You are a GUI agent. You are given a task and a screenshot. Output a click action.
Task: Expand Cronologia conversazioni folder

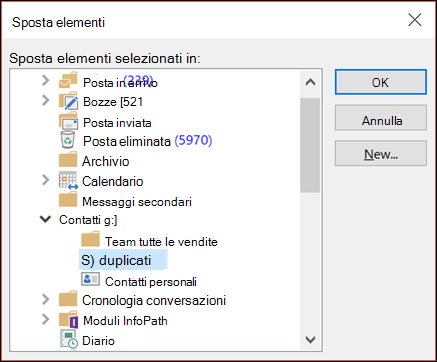click(x=46, y=299)
